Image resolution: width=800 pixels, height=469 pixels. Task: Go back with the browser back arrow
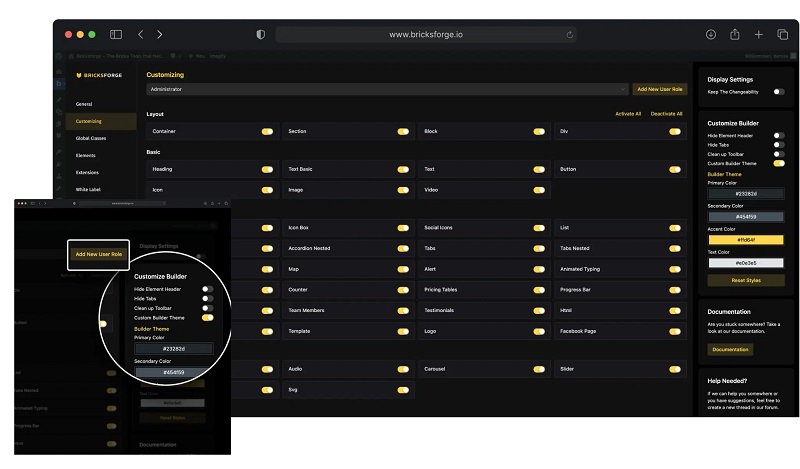click(x=141, y=34)
